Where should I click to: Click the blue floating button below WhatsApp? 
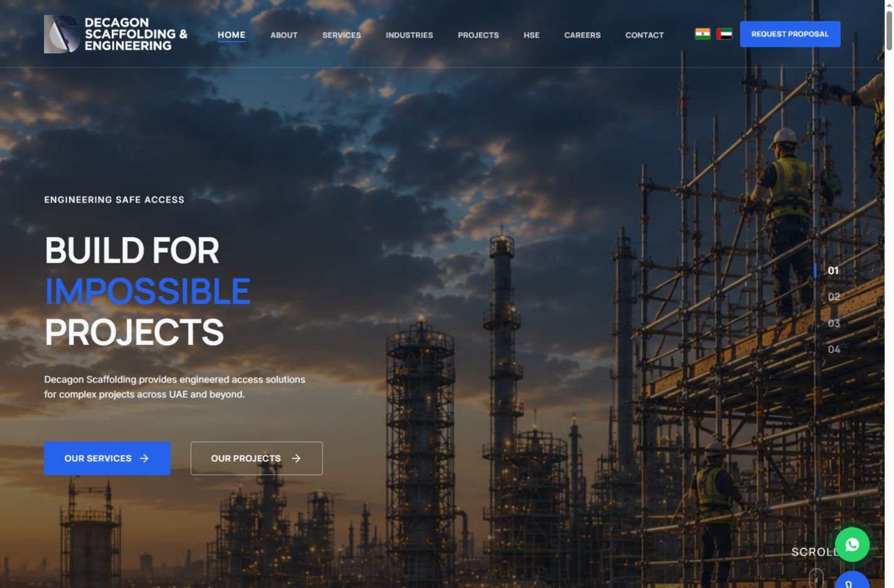pyautogui.click(x=852, y=580)
